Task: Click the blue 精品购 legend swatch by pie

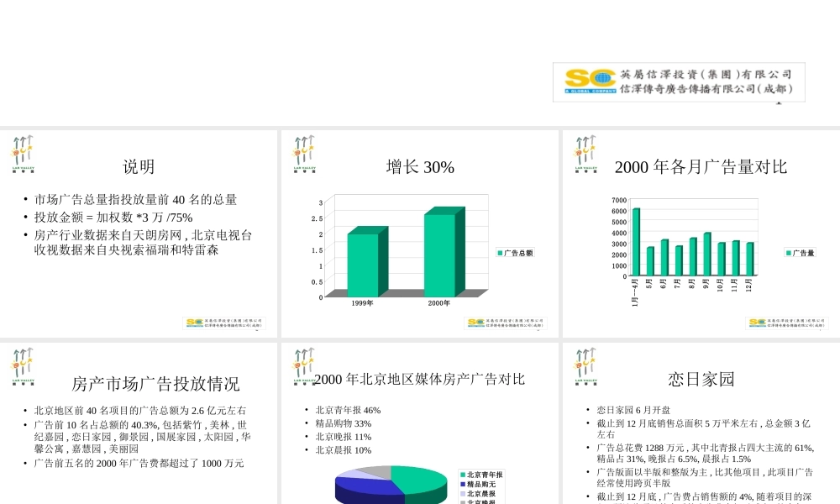Action: tap(462, 484)
